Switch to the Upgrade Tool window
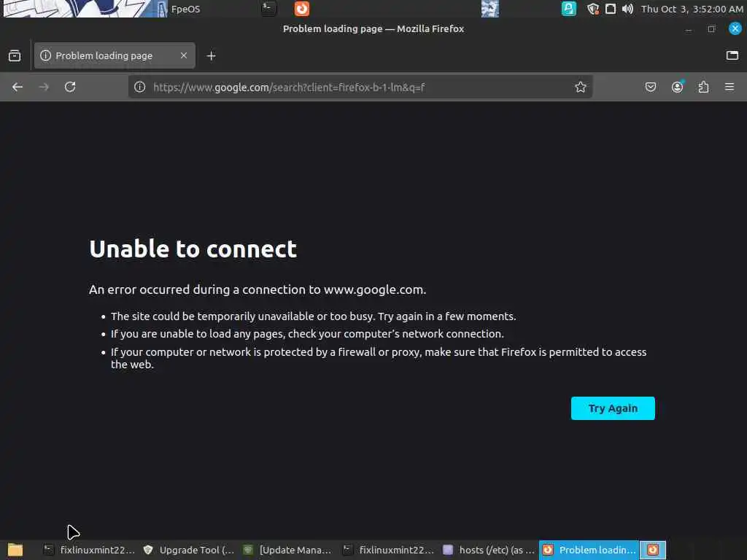This screenshot has height=560, width=747. [x=189, y=550]
